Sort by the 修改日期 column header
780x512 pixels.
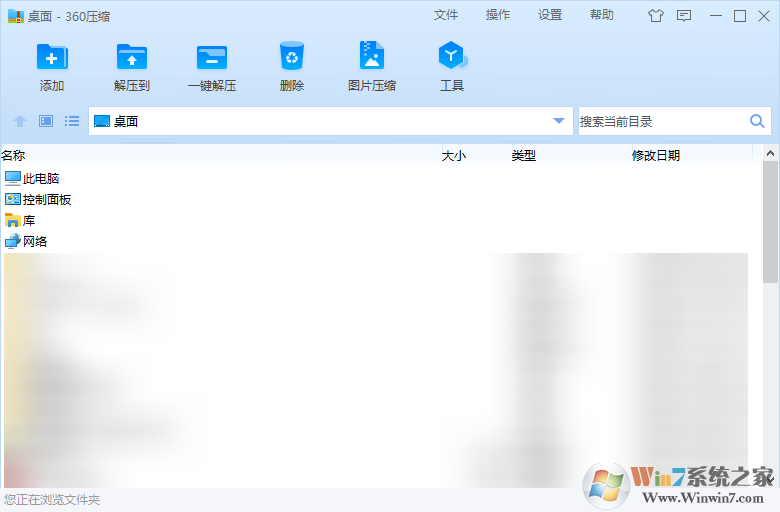656,156
